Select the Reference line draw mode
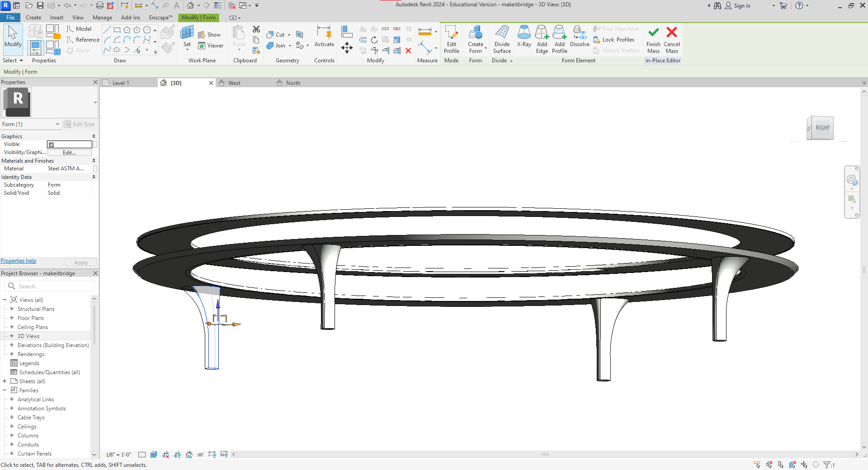 [x=83, y=40]
